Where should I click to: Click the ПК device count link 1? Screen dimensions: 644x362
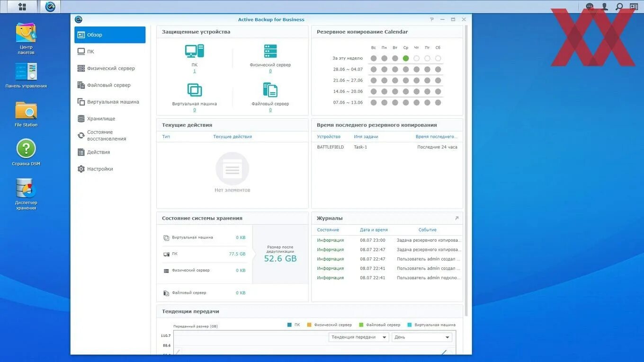coord(195,71)
